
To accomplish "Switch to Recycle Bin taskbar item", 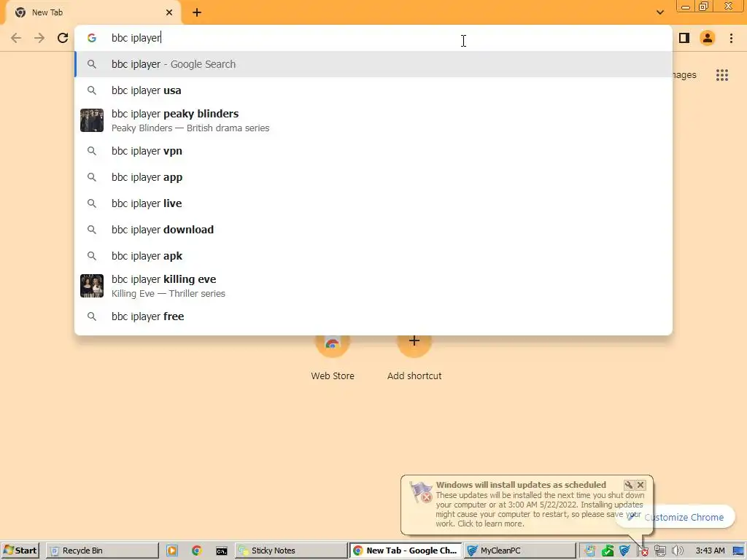I will click(x=102, y=551).
